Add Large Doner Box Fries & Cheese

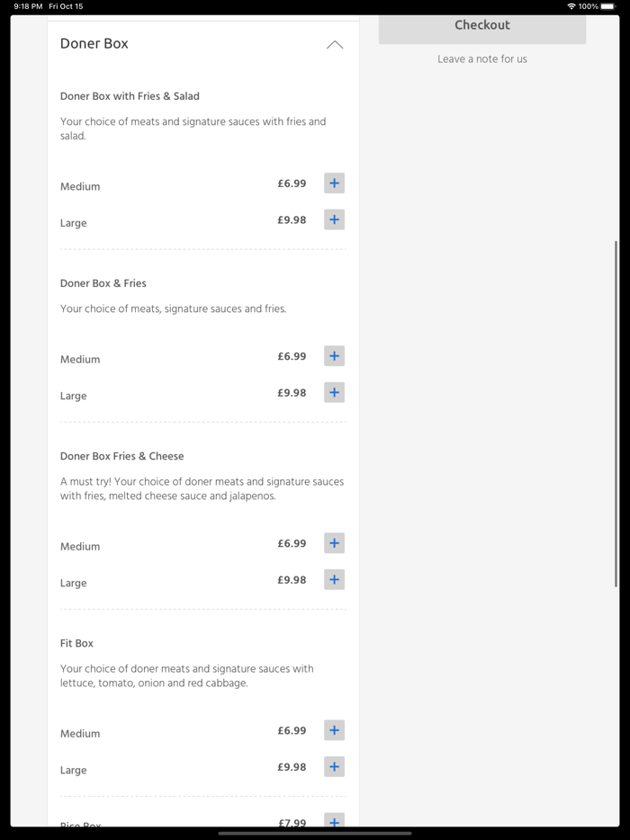pyautogui.click(x=334, y=580)
